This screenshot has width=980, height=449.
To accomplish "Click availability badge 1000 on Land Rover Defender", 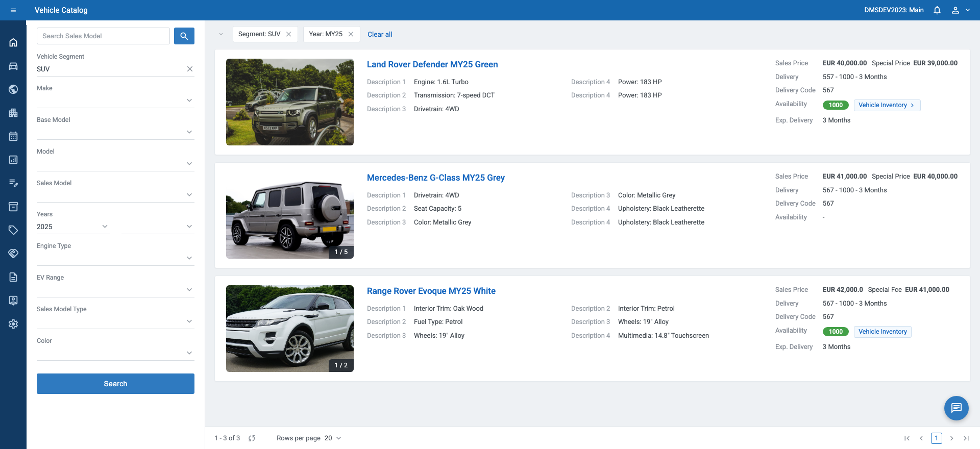I will 836,105.
